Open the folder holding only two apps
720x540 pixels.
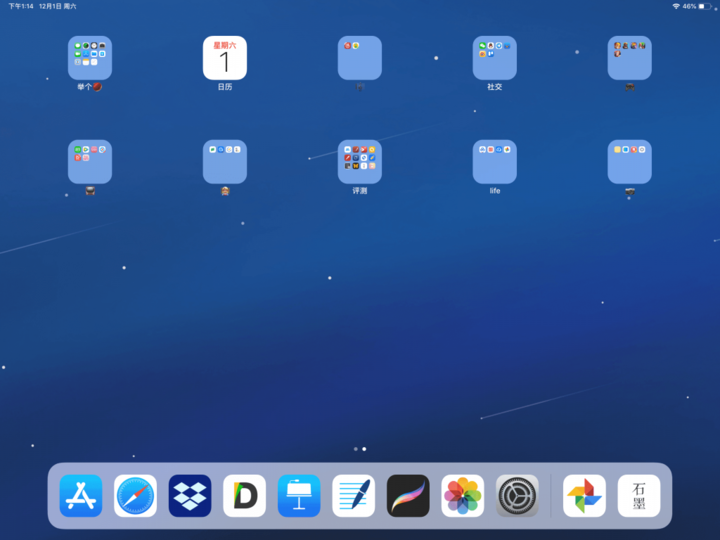[360, 58]
